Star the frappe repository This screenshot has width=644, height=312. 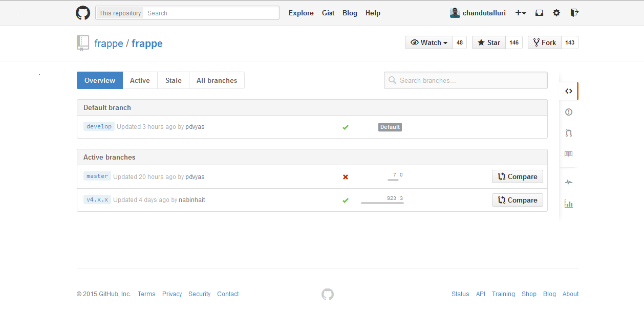point(489,42)
